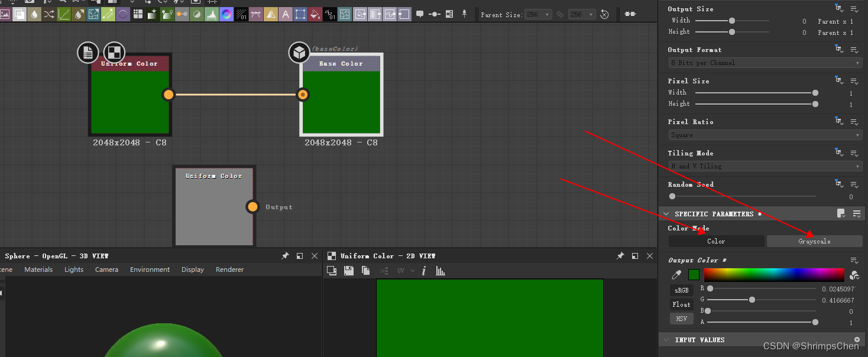The height and width of the screenshot is (357, 868).
Task: Click the rainbow color gradient bar
Action: click(774, 275)
